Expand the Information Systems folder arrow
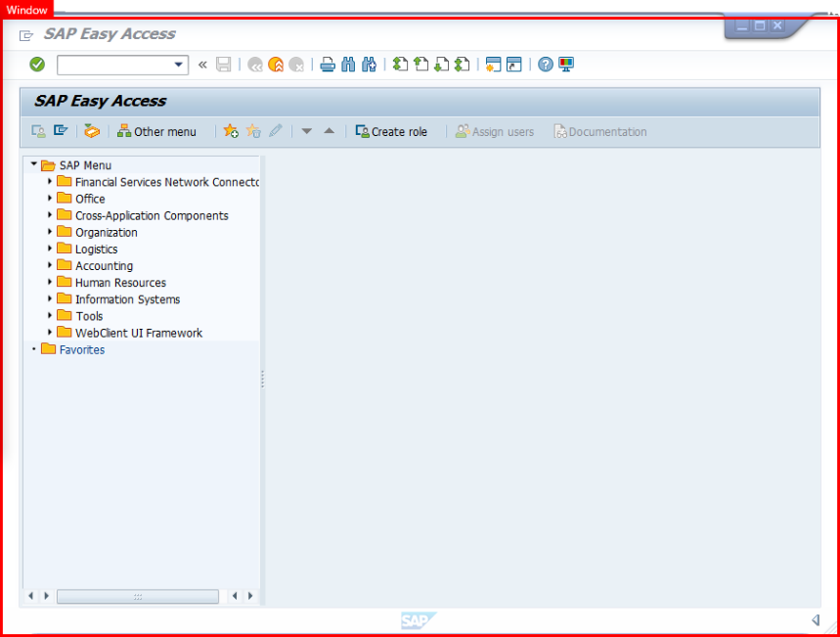The width and height of the screenshot is (840, 637). pos(50,298)
